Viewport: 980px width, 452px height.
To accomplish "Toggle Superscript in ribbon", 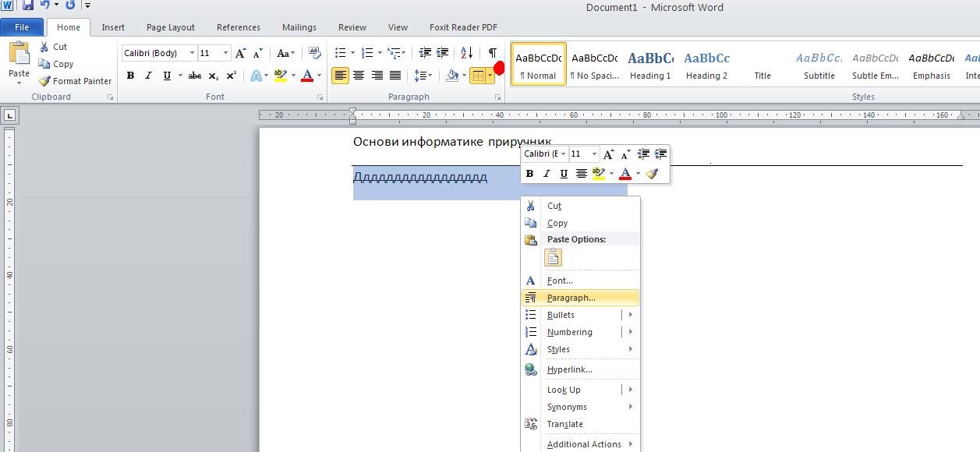I will [232, 76].
